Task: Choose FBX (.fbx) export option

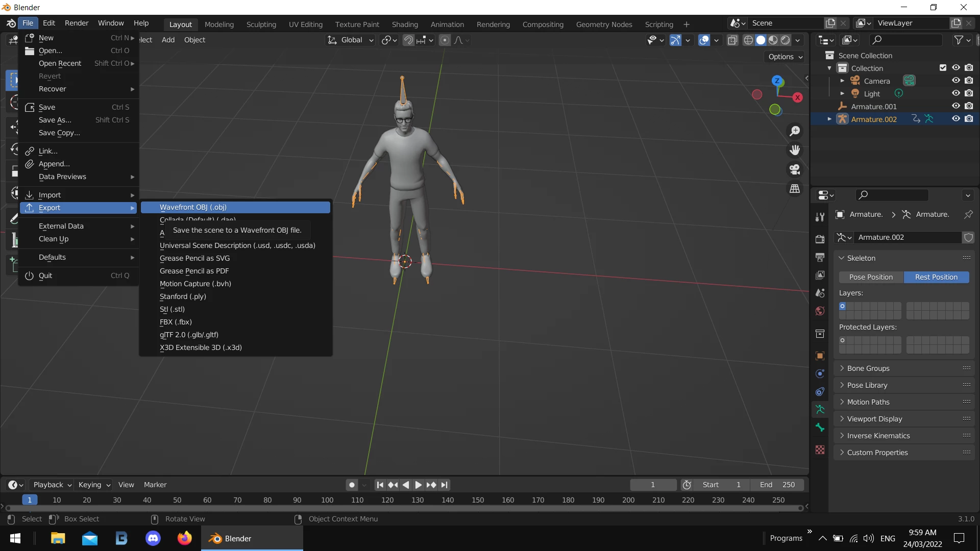Action: click(176, 322)
